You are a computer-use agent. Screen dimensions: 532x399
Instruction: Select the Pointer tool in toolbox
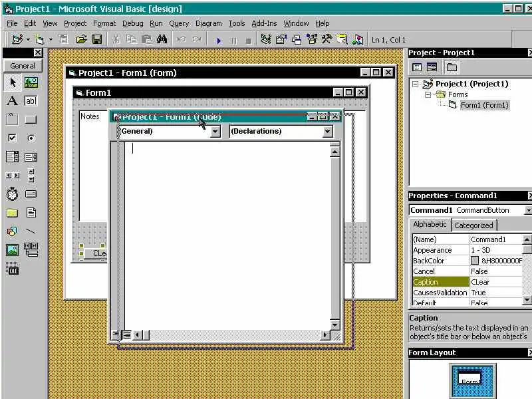pos(13,82)
